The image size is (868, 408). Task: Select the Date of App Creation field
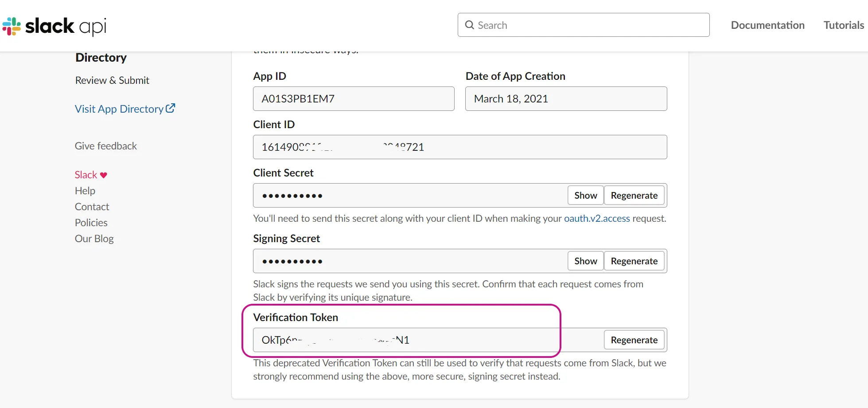(566, 98)
